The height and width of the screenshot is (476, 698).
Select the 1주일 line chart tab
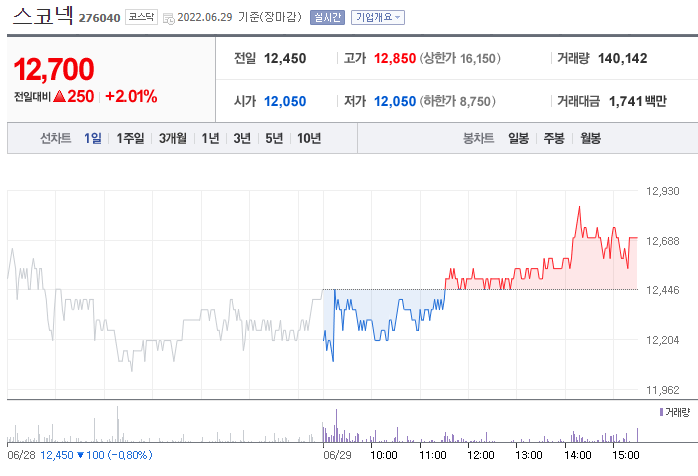coord(130,138)
